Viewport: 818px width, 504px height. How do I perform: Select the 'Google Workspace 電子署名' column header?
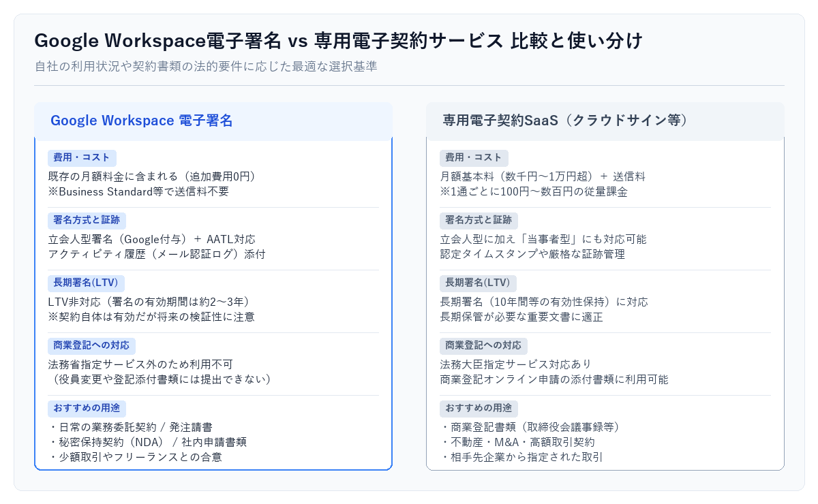coord(213,121)
